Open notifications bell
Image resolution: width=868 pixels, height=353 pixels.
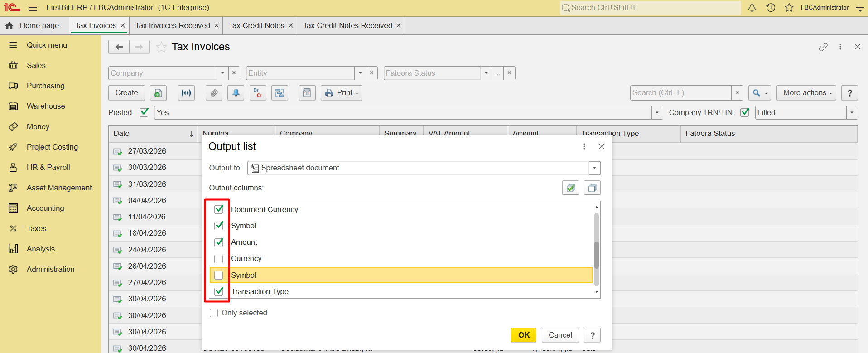[752, 8]
